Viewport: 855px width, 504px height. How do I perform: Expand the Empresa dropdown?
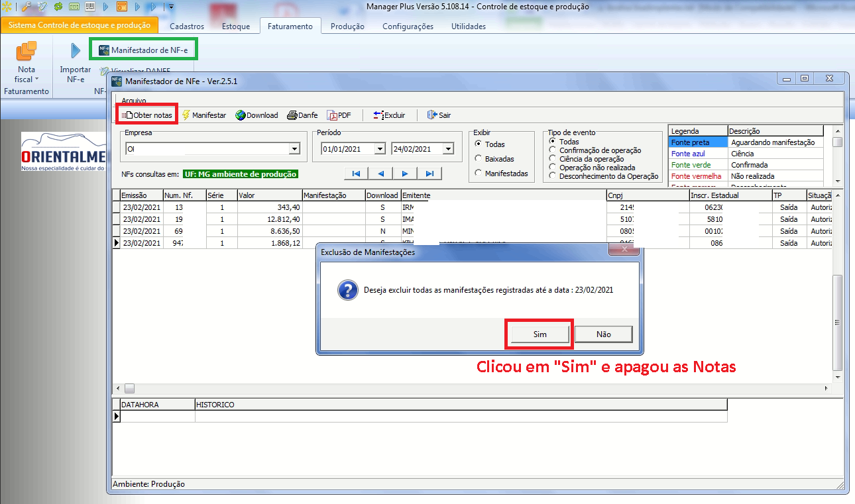(294, 150)
